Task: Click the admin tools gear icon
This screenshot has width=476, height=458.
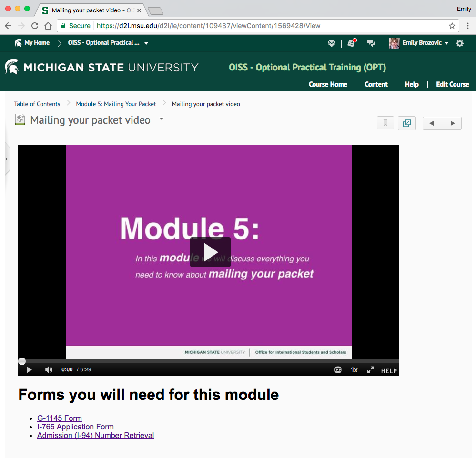Action: [460, 43]
